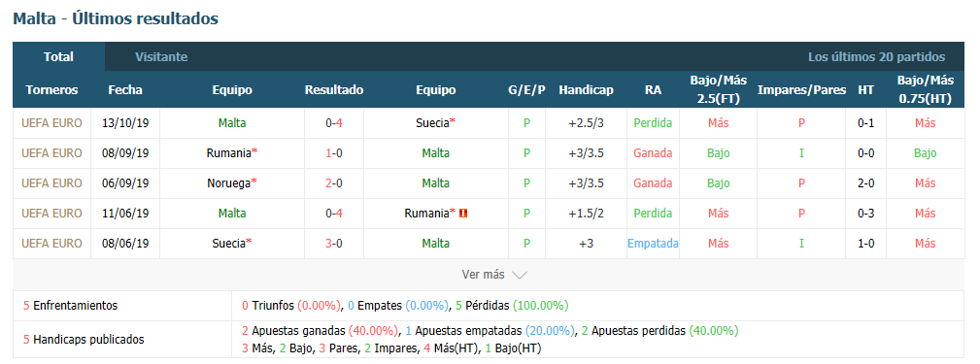Click UEFA EURO tournament in first row
This screenshot has height=364, width=980.
(51, 123)
